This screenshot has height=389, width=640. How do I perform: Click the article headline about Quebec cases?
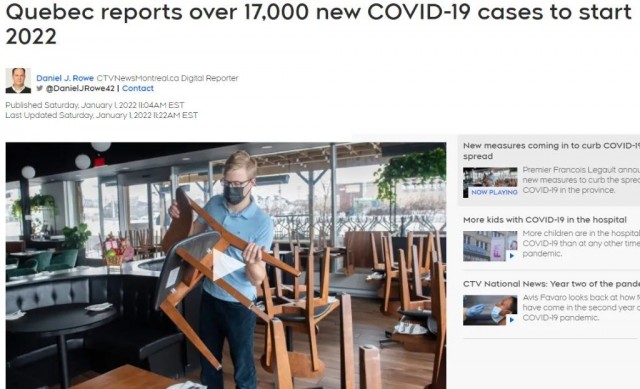318,24
